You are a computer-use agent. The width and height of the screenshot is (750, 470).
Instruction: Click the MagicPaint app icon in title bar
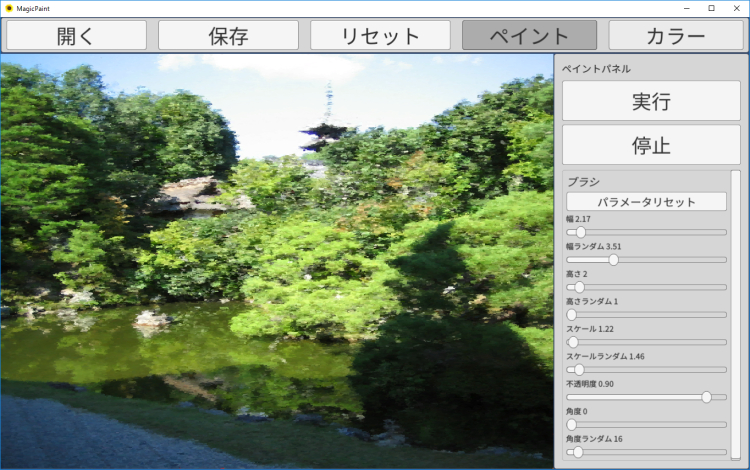coord(8,8)
